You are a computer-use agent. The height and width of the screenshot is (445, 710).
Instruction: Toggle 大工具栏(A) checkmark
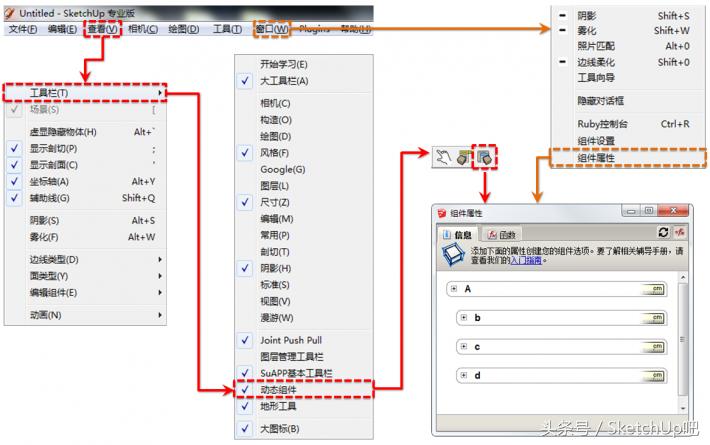pyautogui.click(x=245, y=81)
